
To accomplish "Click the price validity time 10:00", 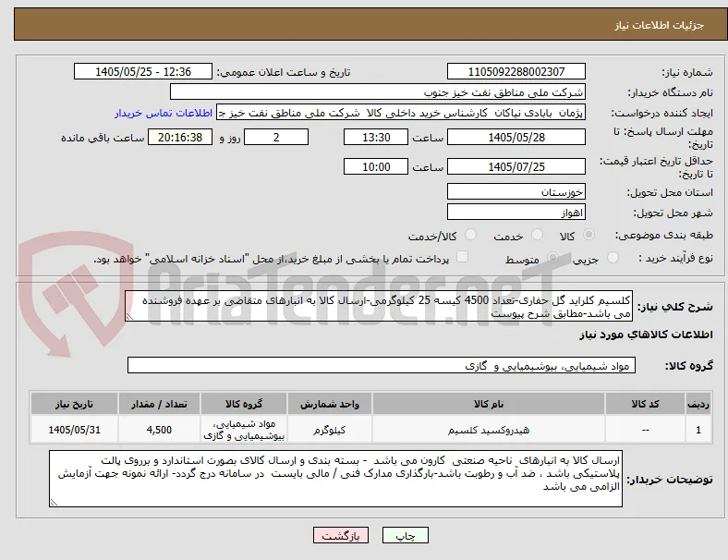I will pyautogui.click(x=376, y=166).
